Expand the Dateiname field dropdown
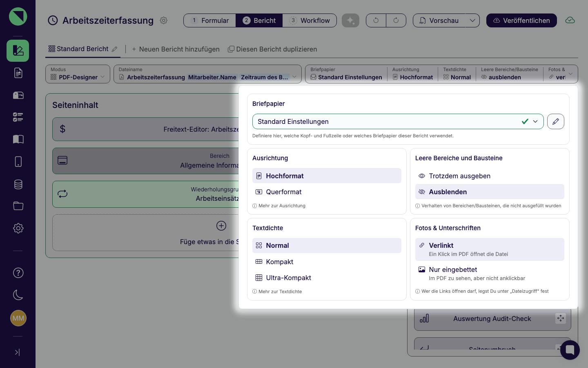 [294, 77]
